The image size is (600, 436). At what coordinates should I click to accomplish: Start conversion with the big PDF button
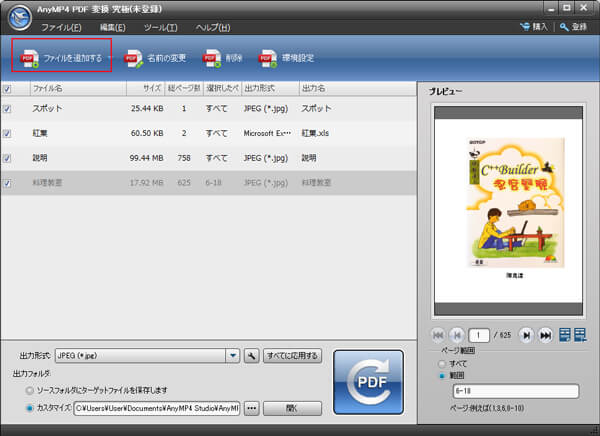[x=368, y=383]
